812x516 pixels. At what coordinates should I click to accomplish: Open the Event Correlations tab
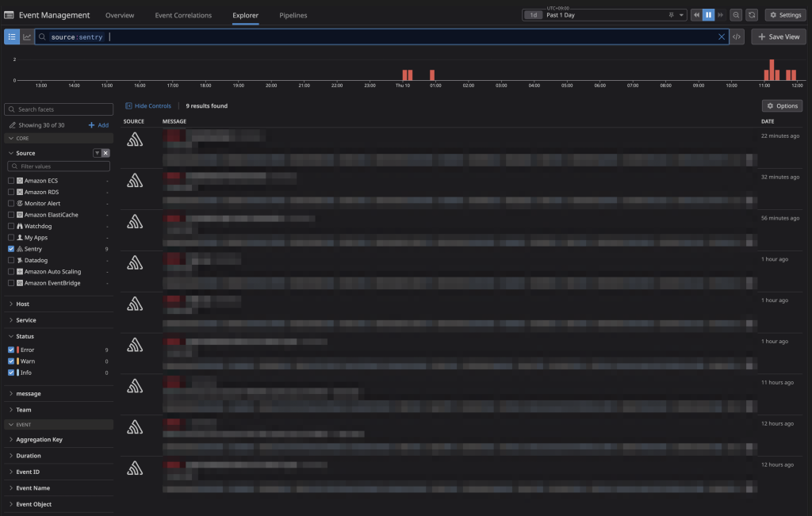pyautogui.click(x=183, y=15)
